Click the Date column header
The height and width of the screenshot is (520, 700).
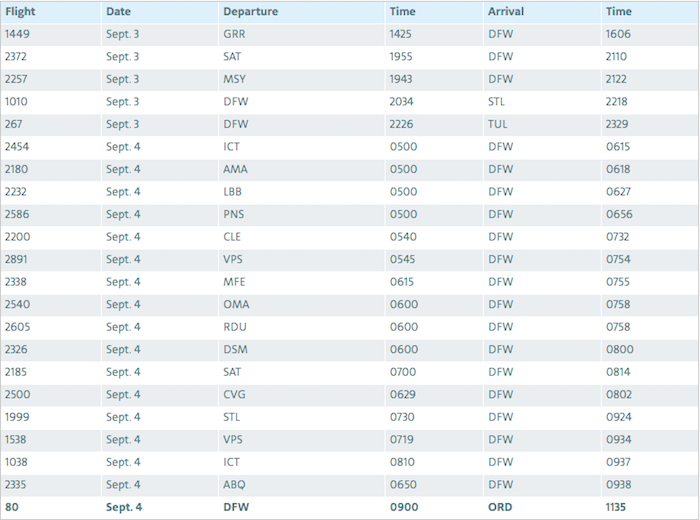(118, 12)
